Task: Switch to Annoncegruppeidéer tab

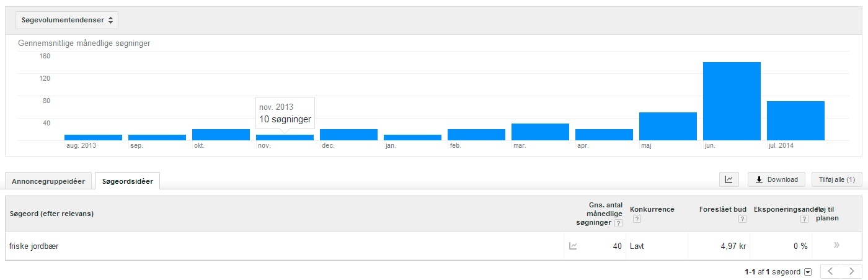Action: coord(48,181)
